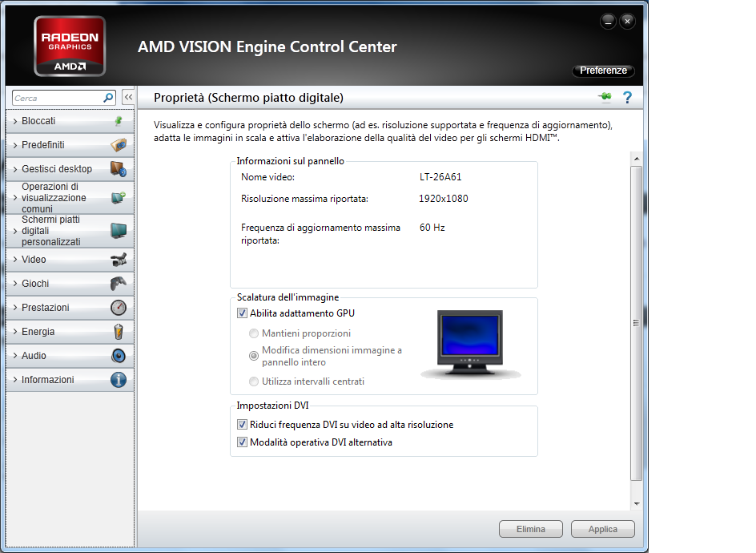Image resolution: width=756 pixels, height=553 pixels.
Task: Click the 60 Hz refresh rate value
Action: 432,228
